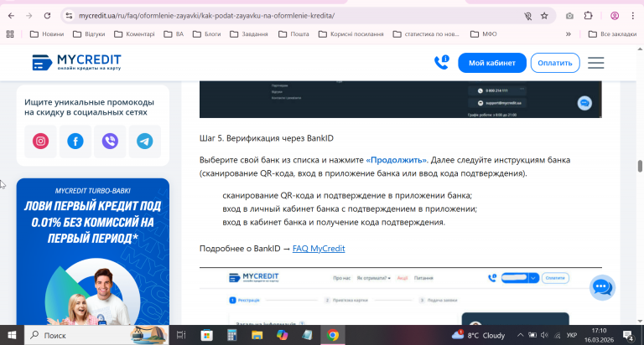Open Calculator from taskbar
Image resolution: width=644 pixels, height=345 pixels.
click(x=231, y=335)
